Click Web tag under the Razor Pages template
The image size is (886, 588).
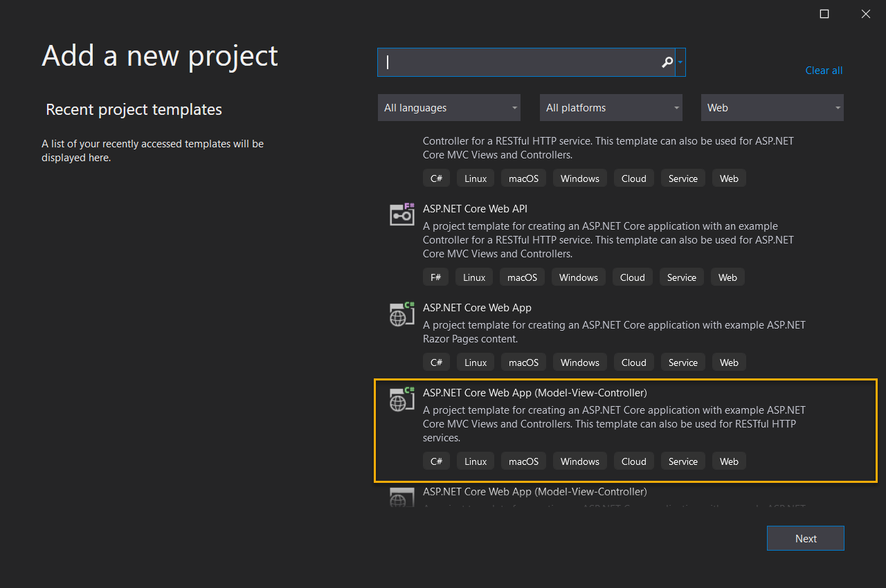pos(729,362)
